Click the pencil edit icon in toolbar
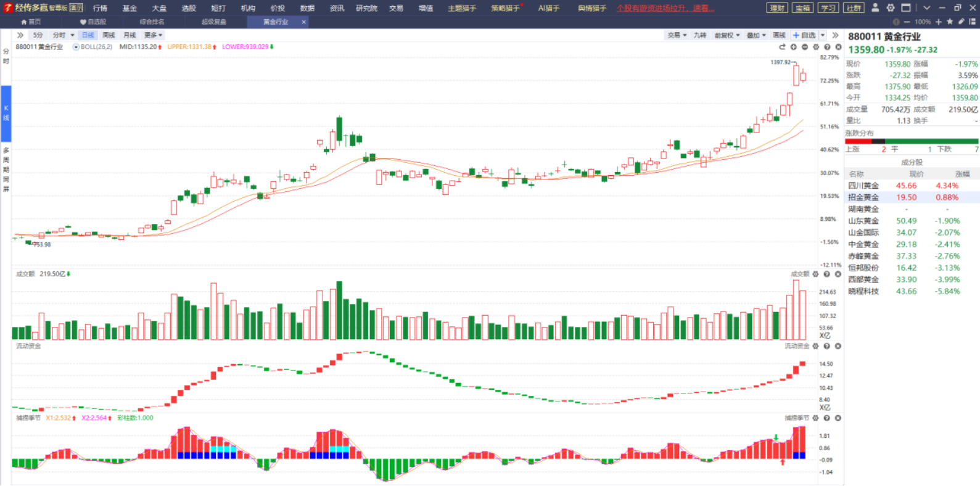The width and height of the screenshot is (980, 486). 961,22
